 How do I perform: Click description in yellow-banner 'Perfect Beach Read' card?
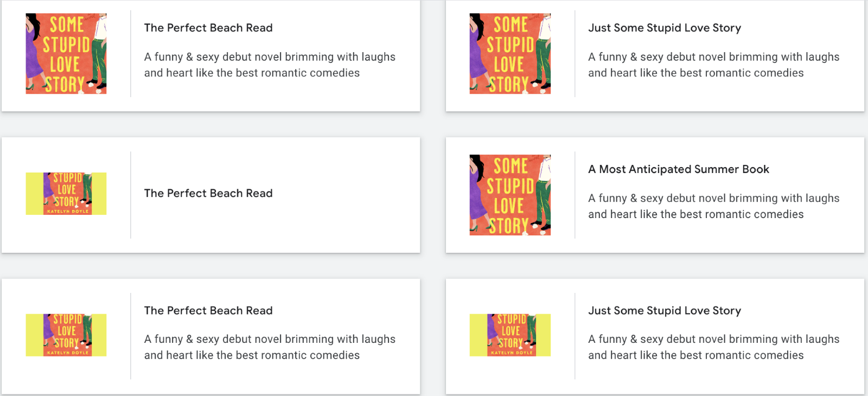[x=269, y=347]
